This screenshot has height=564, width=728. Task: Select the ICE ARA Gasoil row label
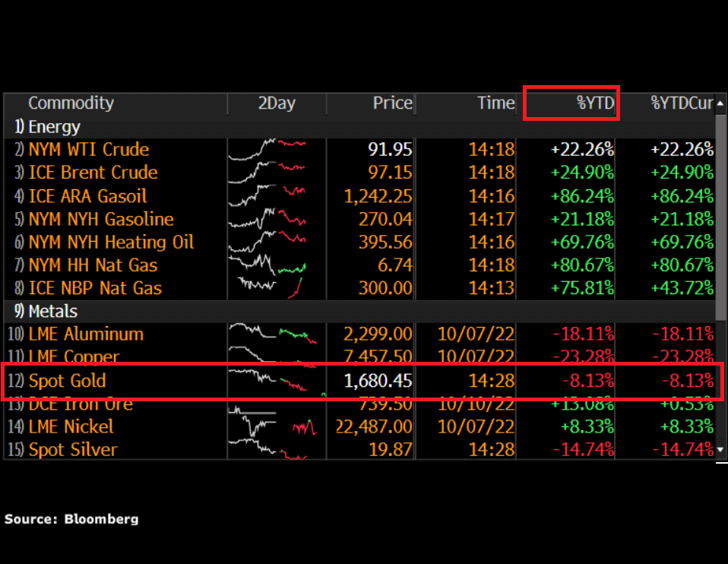[87, 196]
